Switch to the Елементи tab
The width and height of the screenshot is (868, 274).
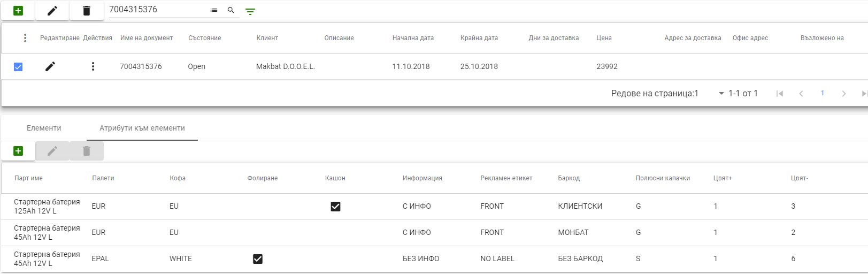[44, 128]
